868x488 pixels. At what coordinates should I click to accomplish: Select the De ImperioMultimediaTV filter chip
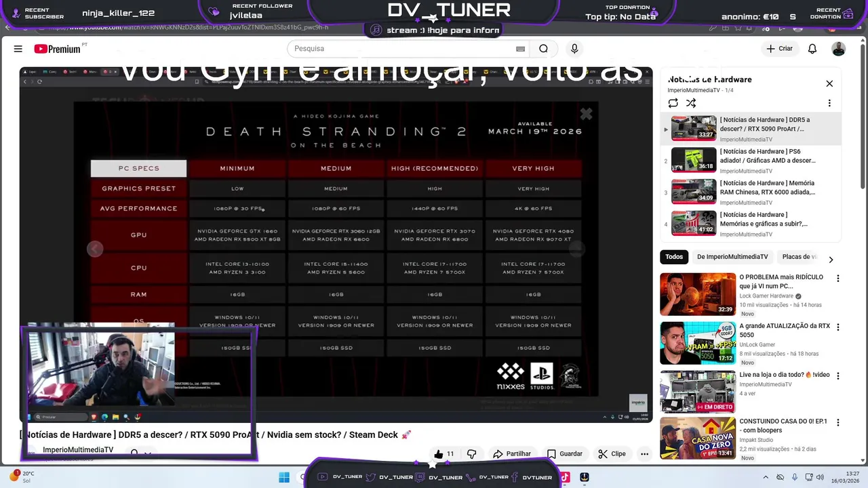click(x=732, y=257)
